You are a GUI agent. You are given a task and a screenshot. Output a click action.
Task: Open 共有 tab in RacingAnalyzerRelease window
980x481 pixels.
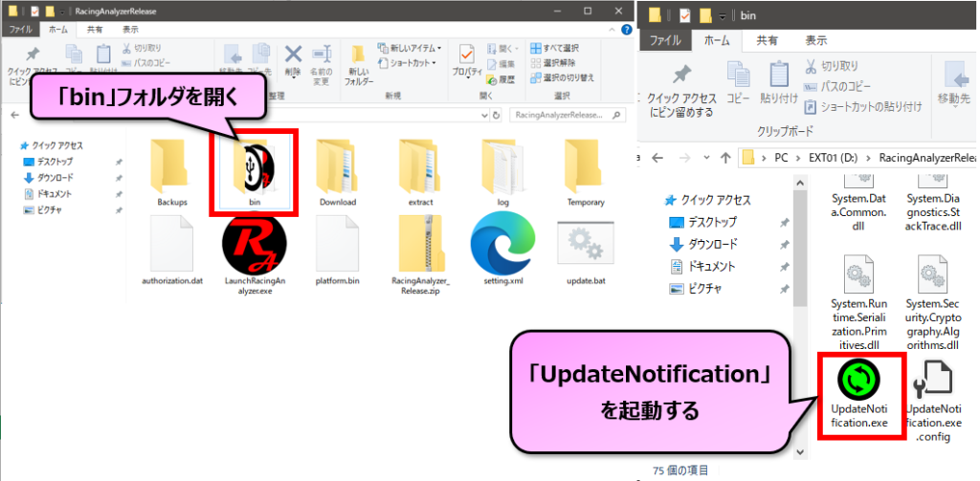(97, 30)
